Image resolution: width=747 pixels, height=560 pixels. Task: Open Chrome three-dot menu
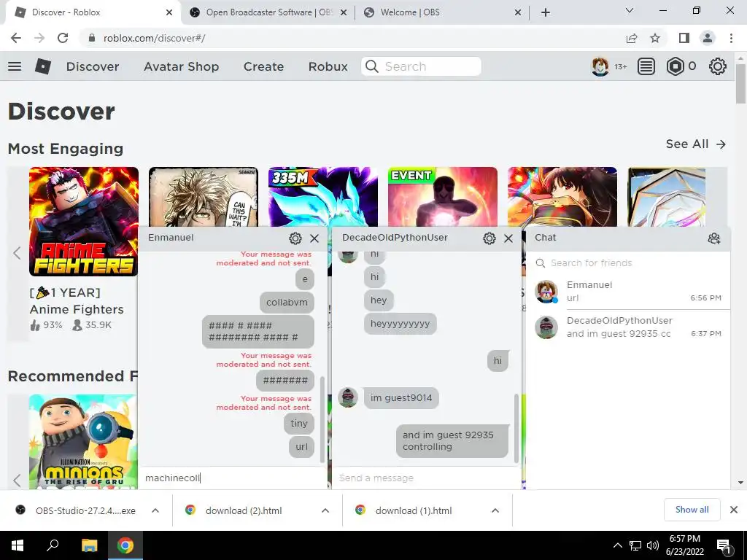(x=731, y=38)
